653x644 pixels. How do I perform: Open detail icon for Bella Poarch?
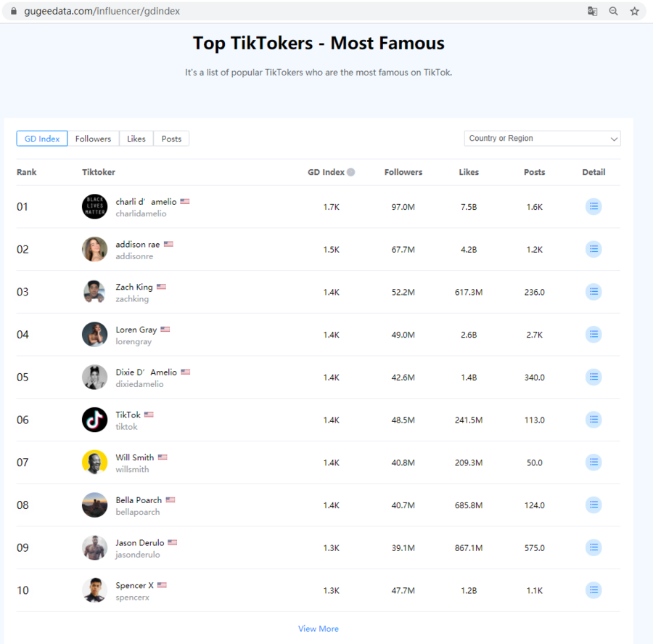(x=594, y=505)
